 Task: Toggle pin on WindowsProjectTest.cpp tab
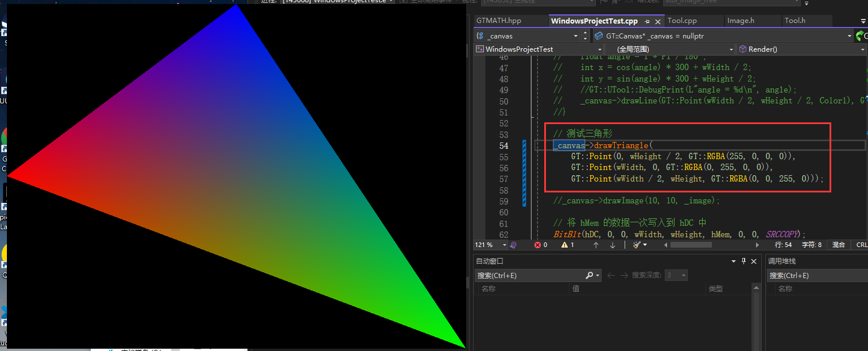[x=646, y=21]
